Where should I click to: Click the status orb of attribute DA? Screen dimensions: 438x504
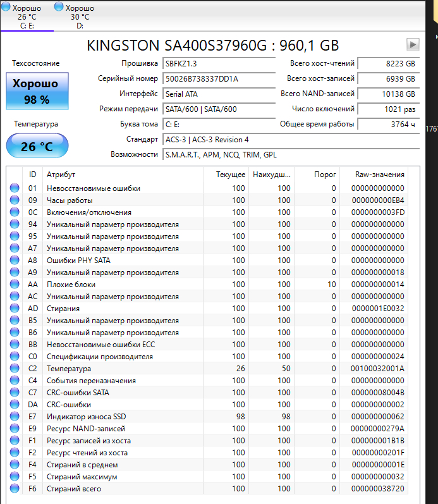point(15,404)
